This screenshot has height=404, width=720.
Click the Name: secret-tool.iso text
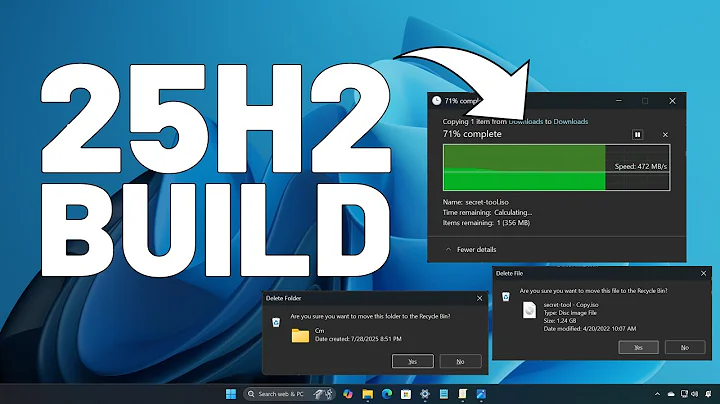(x=476, y=202)
